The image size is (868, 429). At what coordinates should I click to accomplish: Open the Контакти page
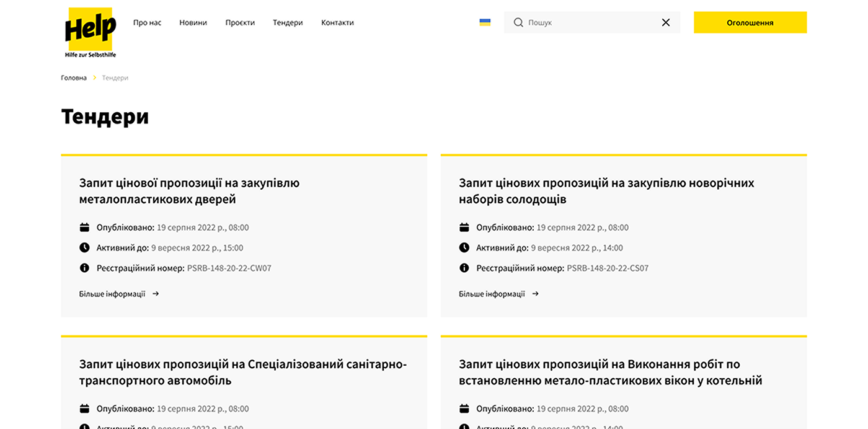tap(337, 22)
